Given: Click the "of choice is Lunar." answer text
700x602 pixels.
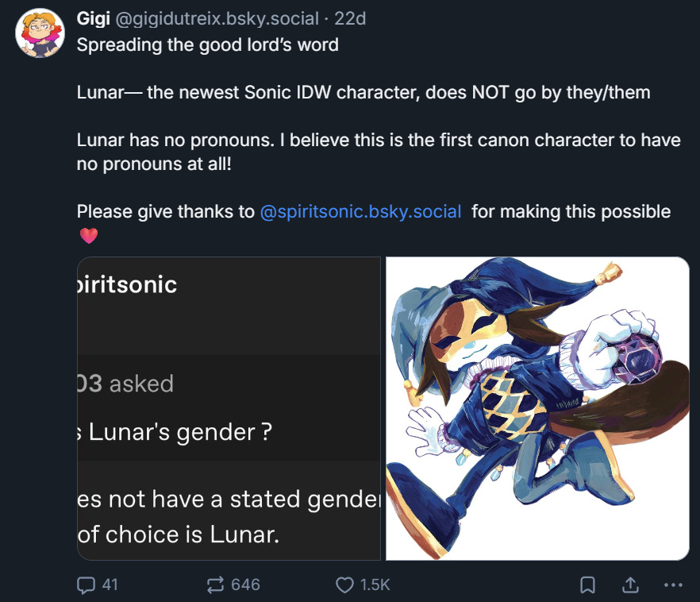Looking at the screenshot, I should click(x=179, y=534).
